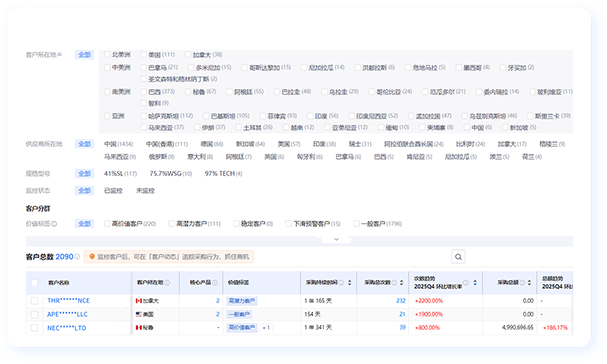Click info icon in 核心产品 column header
This screenshot has width=607, height=364.
point(215,283)
